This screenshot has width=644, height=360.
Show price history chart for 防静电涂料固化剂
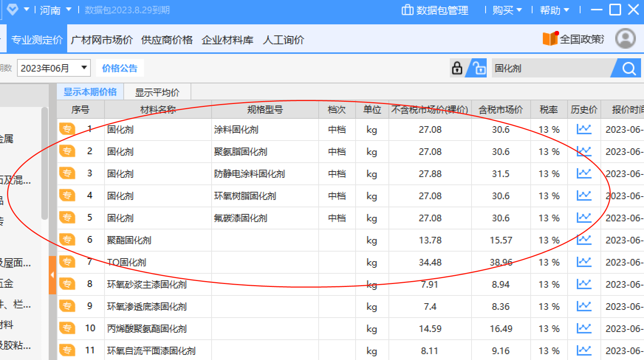click(584, 173)
